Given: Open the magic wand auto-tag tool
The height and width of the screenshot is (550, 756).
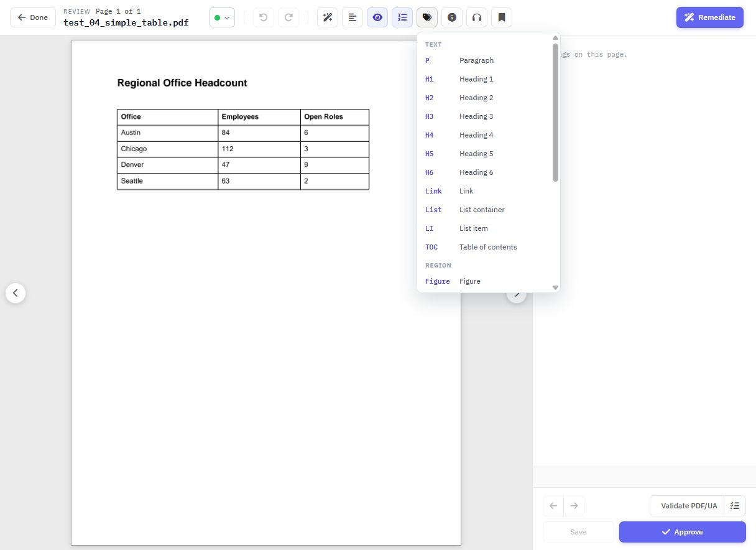Looking at the screenshot, I should [328, 17].
